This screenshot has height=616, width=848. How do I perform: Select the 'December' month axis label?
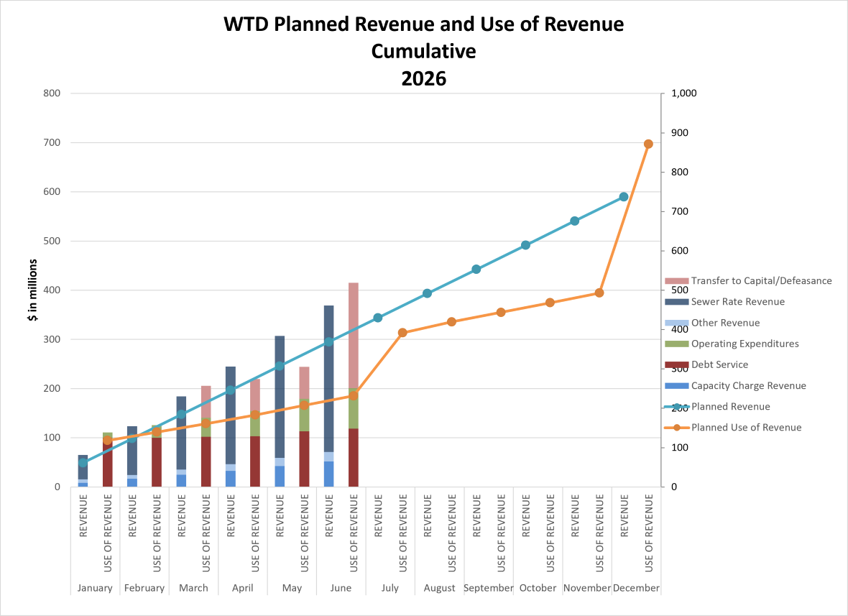(x=636, y=588)
